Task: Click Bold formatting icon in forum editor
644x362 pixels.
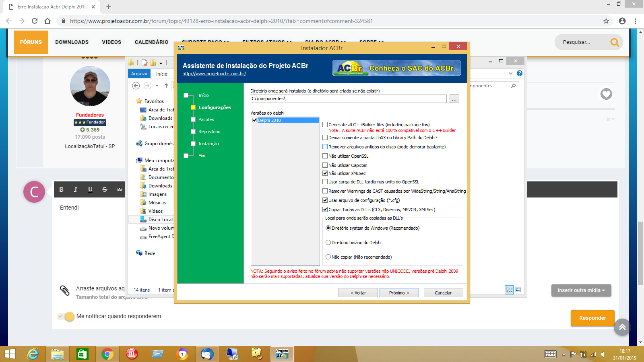Action: 61,189
